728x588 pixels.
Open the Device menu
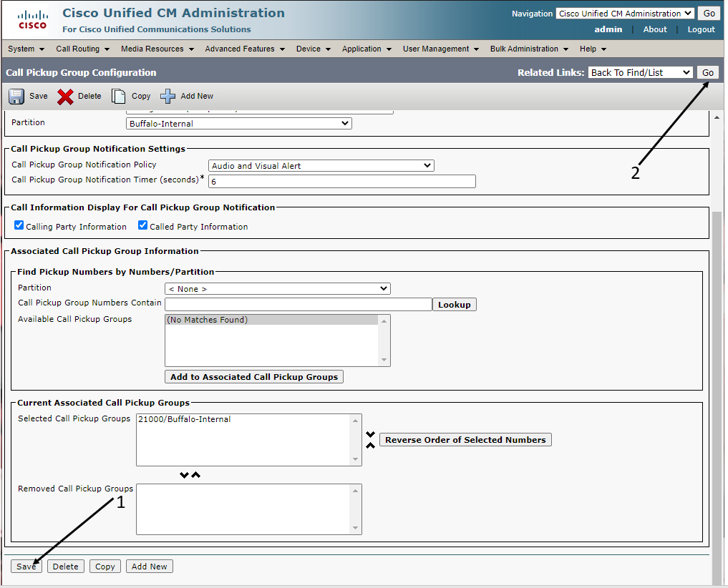pyautogui.click(x=314, y=49)
